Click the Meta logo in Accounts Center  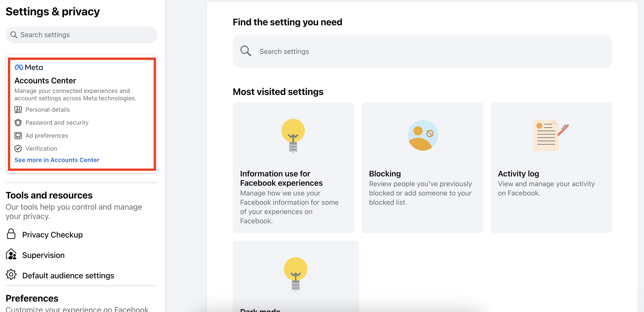click(29, 67)
